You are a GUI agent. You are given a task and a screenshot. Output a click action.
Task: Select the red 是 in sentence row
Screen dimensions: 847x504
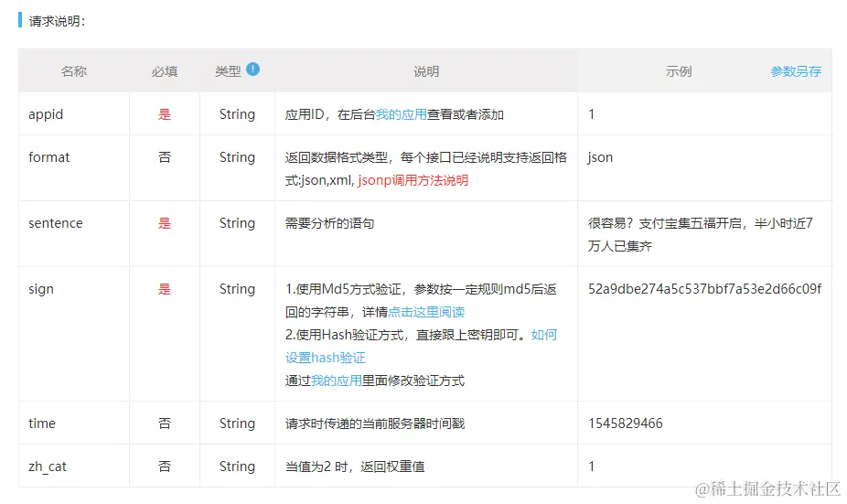pyautogui.click(x=165, y=223)
